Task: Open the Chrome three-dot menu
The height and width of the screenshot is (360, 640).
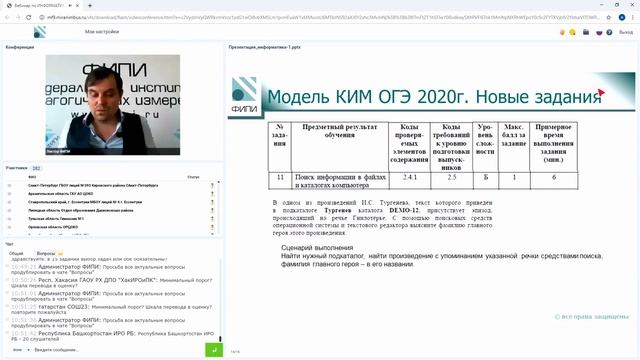Action: pyautogui.click(x=633, y=17)
